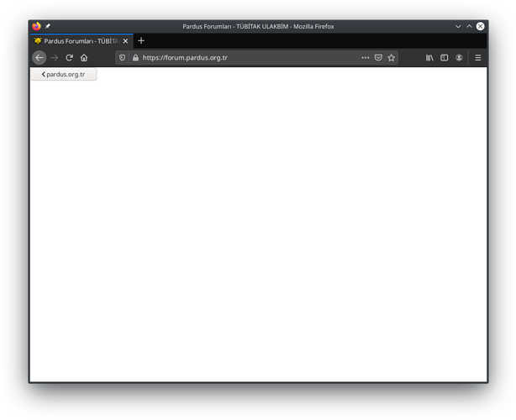View site security padlock details
The height and width of the screenshot is (420, 516).
point(135,58)
